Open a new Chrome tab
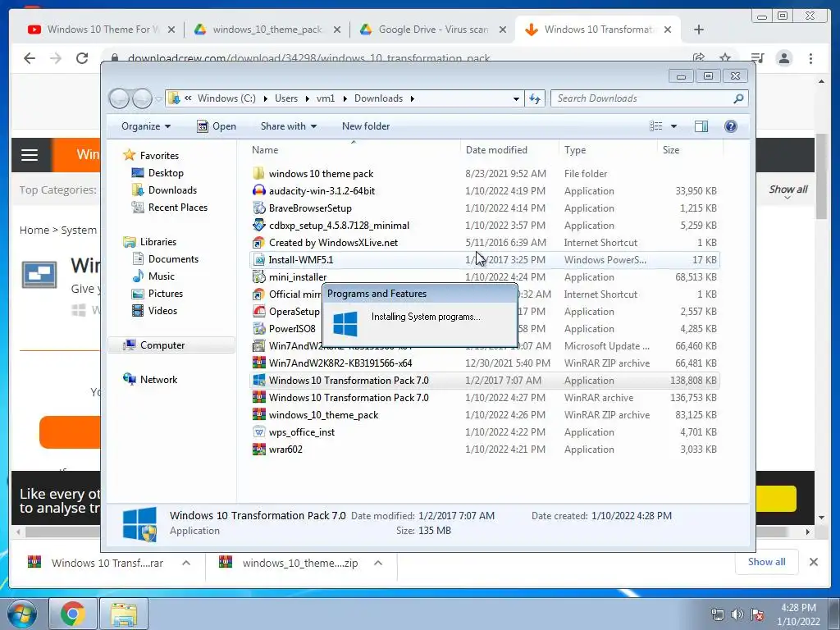Image resolution: width=840 pixels, height=630 pixels. click(x=699, y=30)
